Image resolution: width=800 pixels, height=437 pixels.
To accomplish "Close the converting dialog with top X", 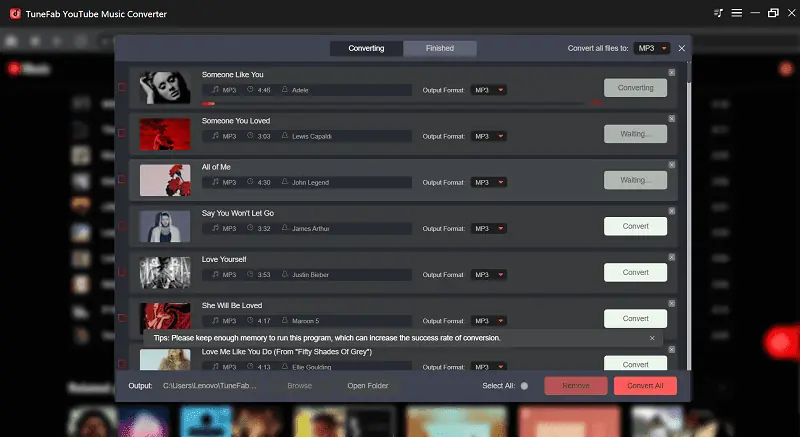I will coord(682,48).
